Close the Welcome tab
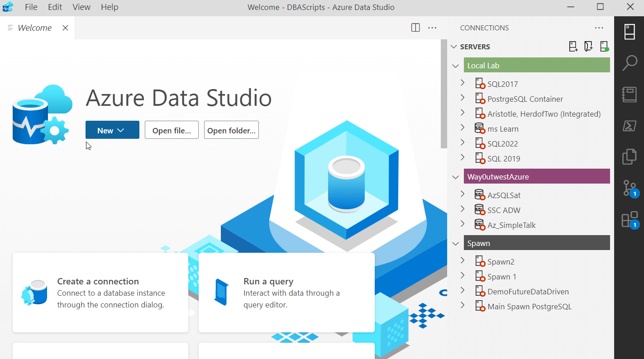Image resolution: width=644 pixels, height=359 pixels. click(x=65, y=28)
